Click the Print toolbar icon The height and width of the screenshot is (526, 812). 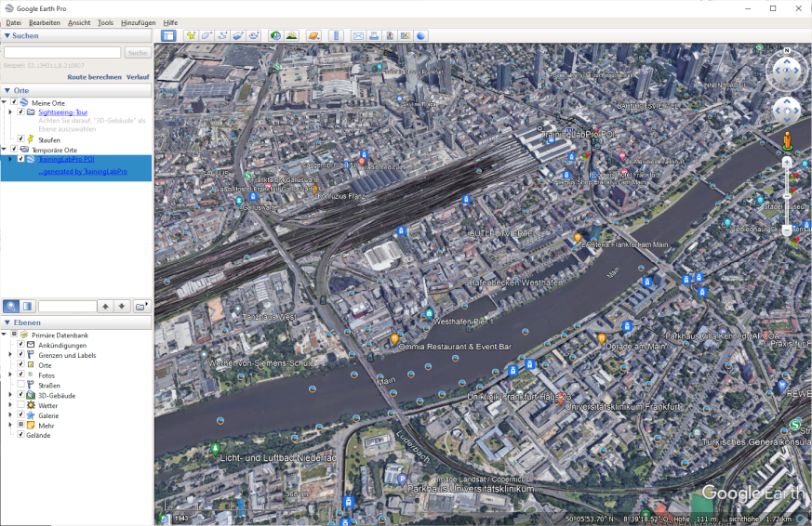coord(374,35)
